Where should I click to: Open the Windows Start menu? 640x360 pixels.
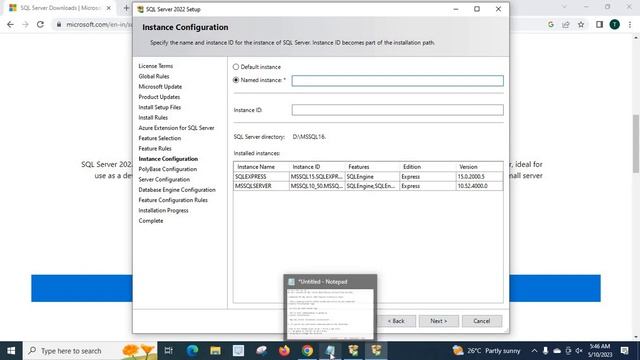pyautogui.click(x=11, y=351)
